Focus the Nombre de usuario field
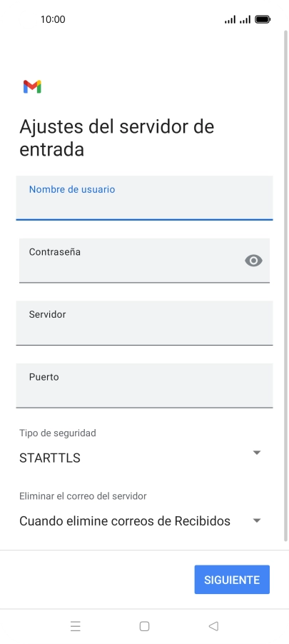 (144, 198)
